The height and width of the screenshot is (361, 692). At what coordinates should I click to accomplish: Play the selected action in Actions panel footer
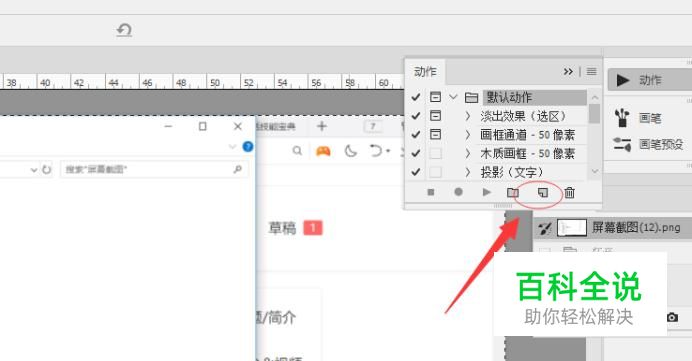(486, 192)
